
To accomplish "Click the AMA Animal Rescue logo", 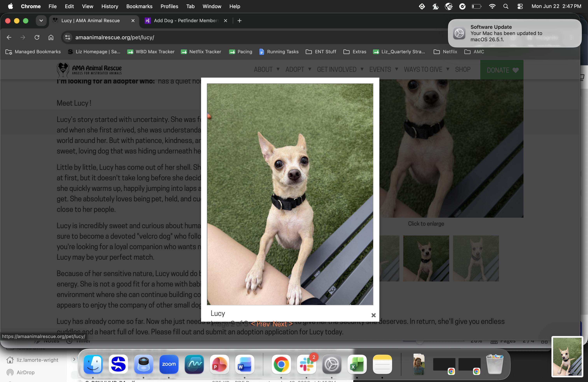I will (x=89, y=70).
